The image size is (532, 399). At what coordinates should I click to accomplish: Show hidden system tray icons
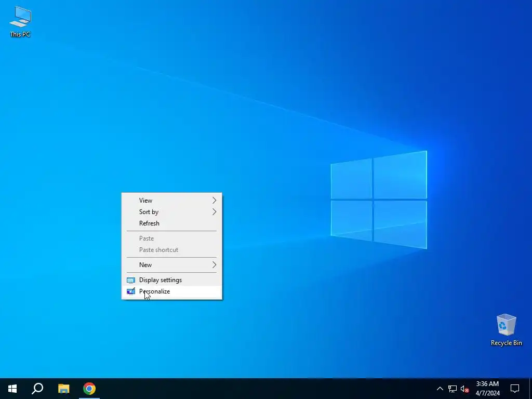tap(440, 389)
